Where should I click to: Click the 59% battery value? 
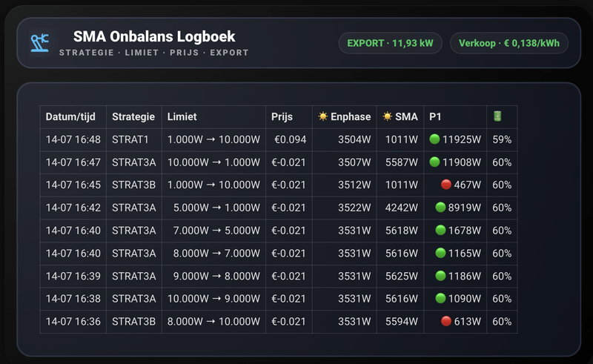point(502,139)
